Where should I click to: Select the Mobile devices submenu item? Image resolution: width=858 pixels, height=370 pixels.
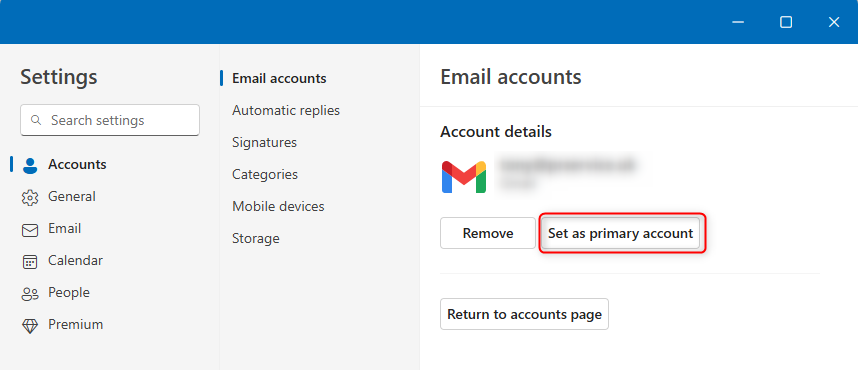coord(278,206)
